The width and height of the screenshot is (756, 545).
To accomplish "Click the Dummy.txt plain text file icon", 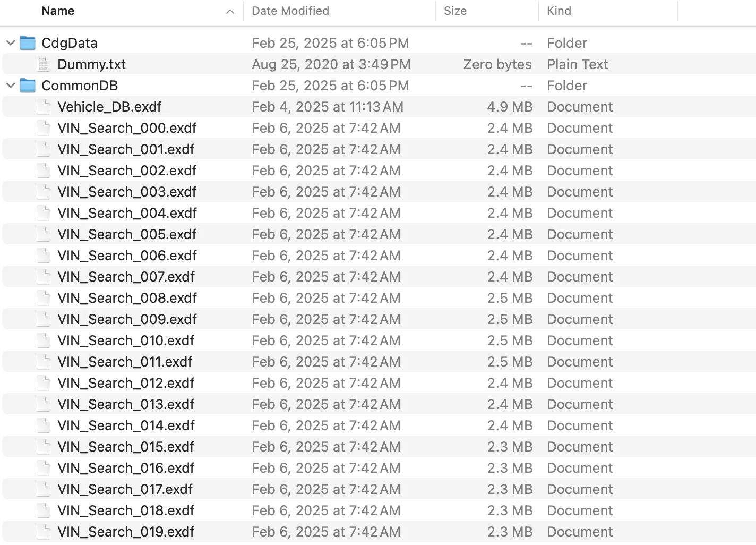I will coord(43,64).
